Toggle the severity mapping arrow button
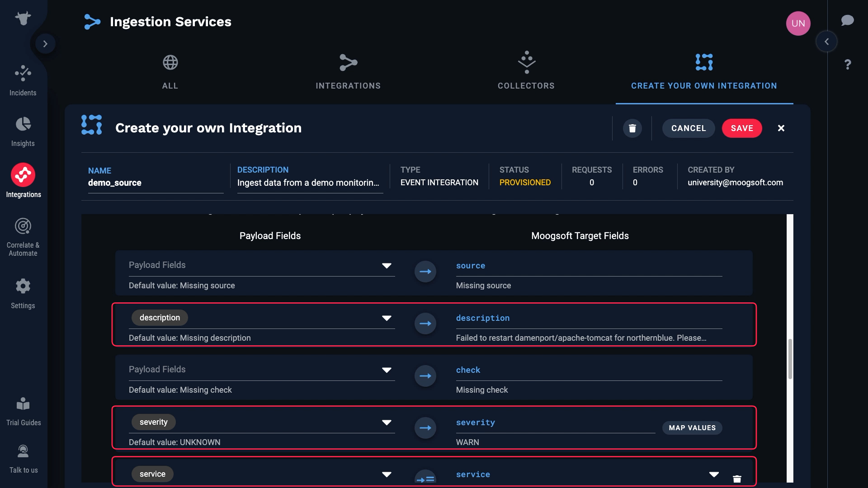 (425, 428)
